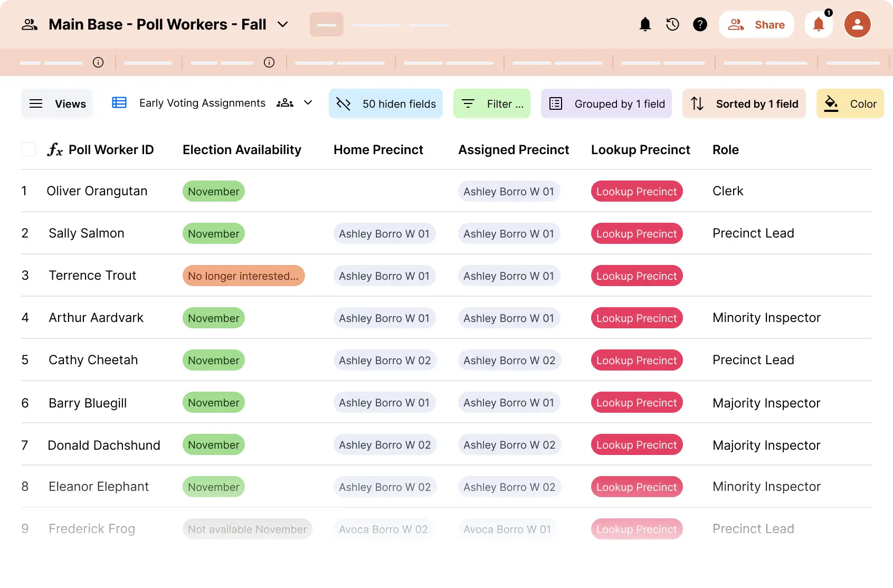This screenshot has width=893, height=588.
Task: Open the Early Voting Assignments view dropdown chevron
Action: [x=308, y=103]
